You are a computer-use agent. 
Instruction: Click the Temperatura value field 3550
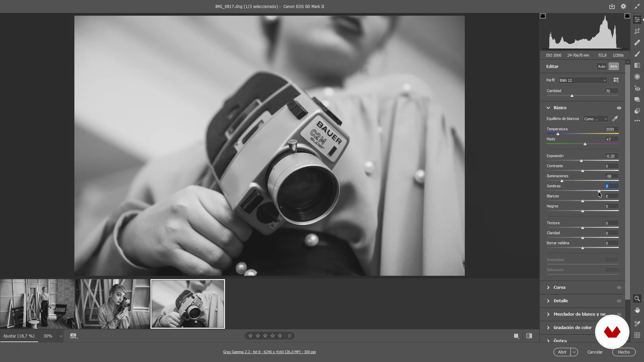[x=611, y=129]
